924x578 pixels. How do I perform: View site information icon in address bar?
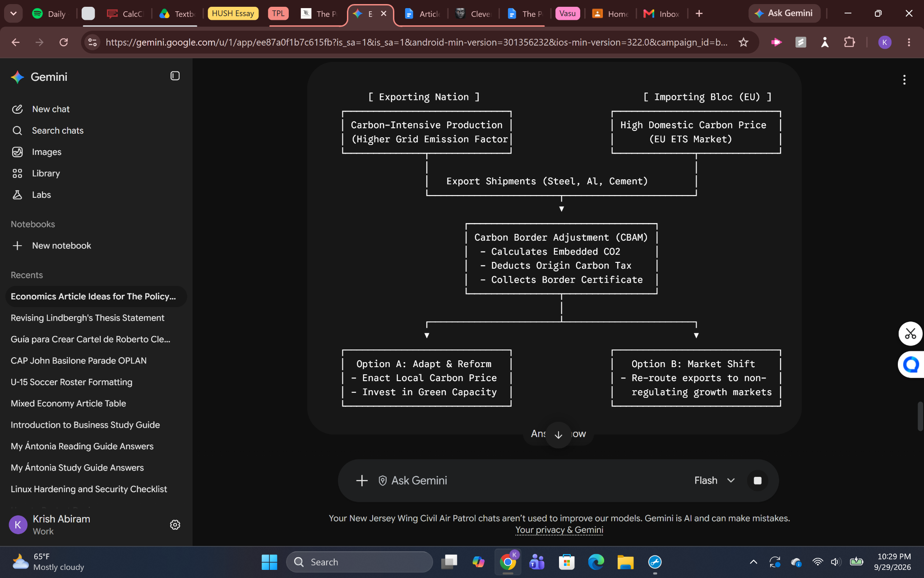point(92,42)
